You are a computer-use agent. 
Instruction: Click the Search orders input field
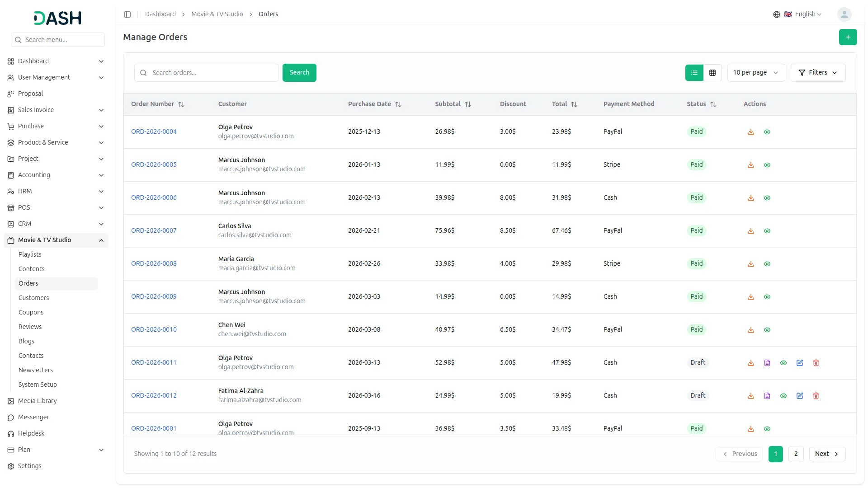click(212, 73)
